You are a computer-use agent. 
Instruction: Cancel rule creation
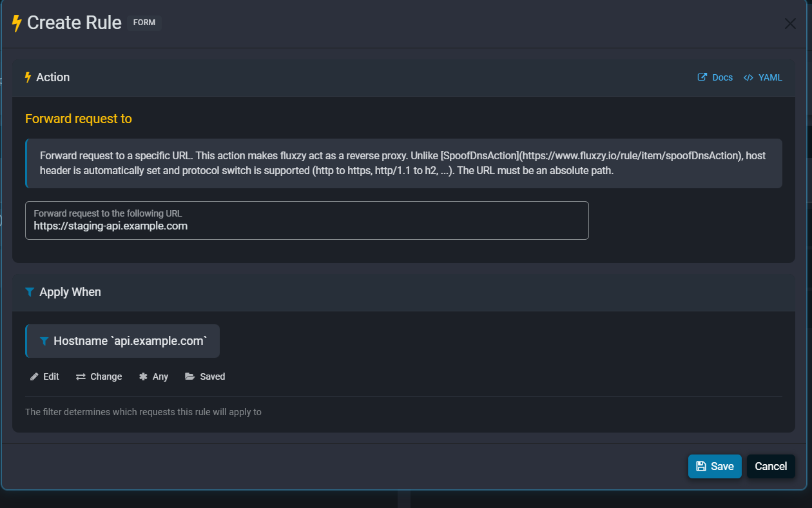point(771,466)
